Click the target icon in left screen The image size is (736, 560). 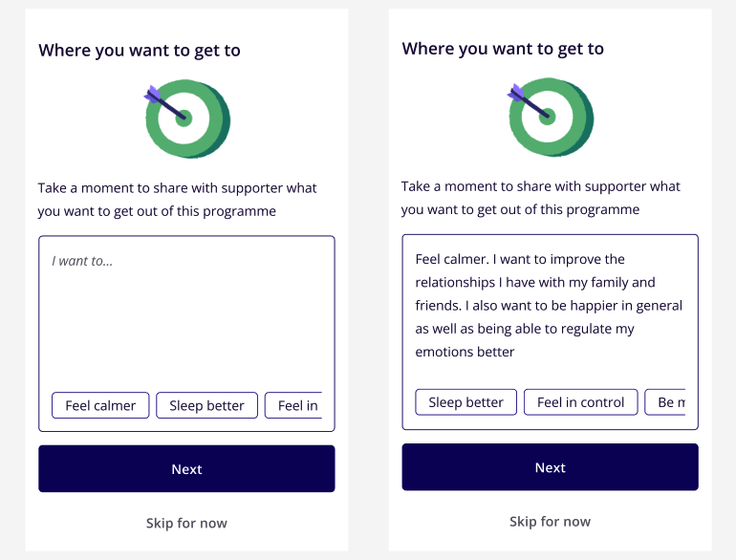[x=187, y=118]
